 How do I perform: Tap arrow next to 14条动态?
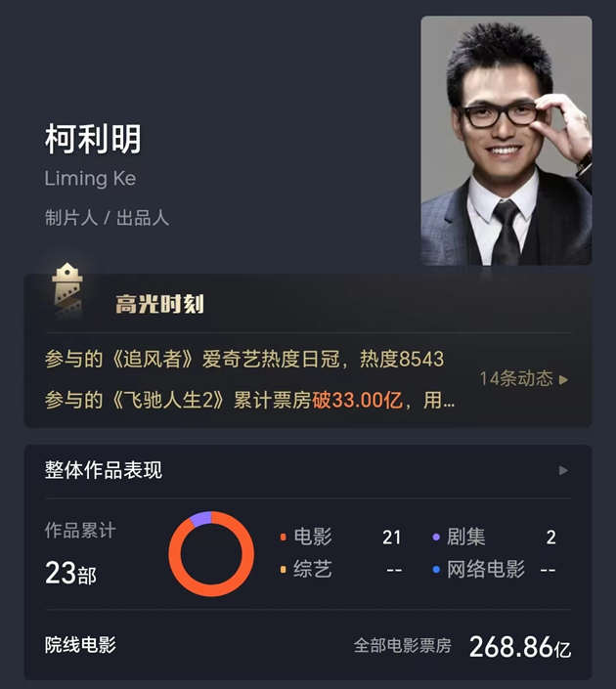pyautogui.click(x=563, y=379)
